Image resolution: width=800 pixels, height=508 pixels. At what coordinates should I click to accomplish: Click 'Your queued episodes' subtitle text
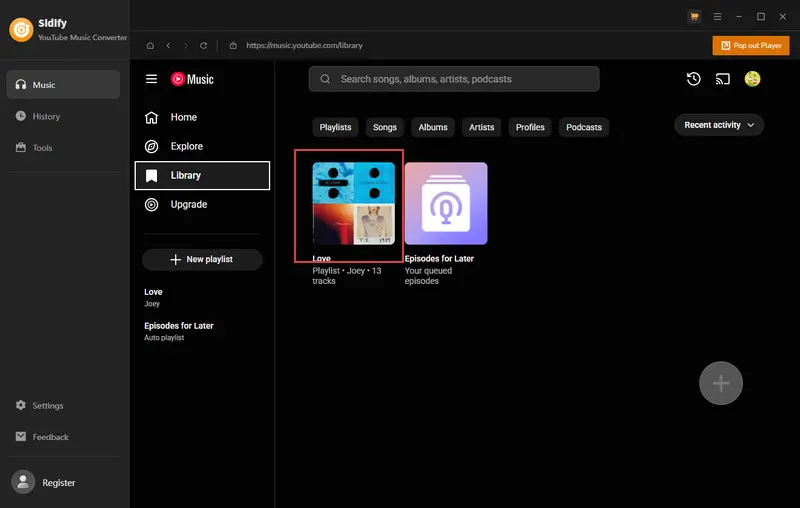[x=429, y=276]
